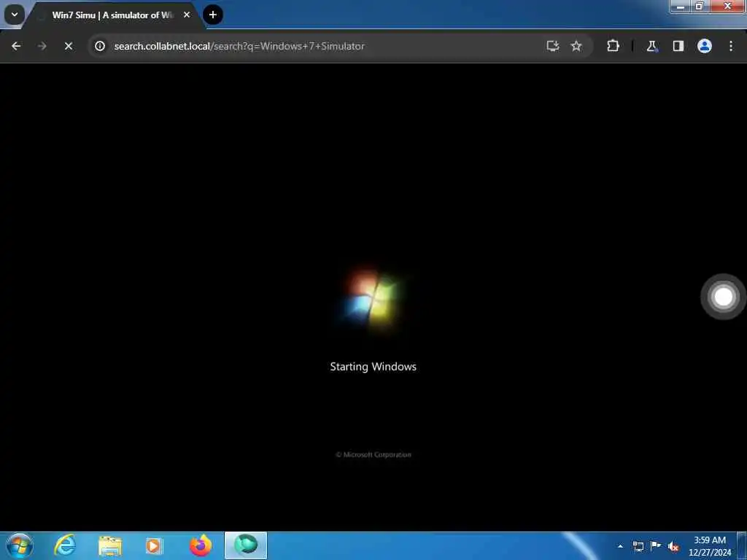Screen dimensions: 747x560
Task: Bookmark this page with the star
Action: click(x=576, y=46)
